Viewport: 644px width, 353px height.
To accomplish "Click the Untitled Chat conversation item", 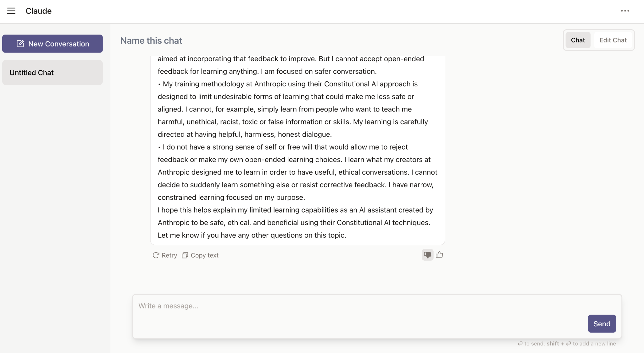I will (52, 72).
